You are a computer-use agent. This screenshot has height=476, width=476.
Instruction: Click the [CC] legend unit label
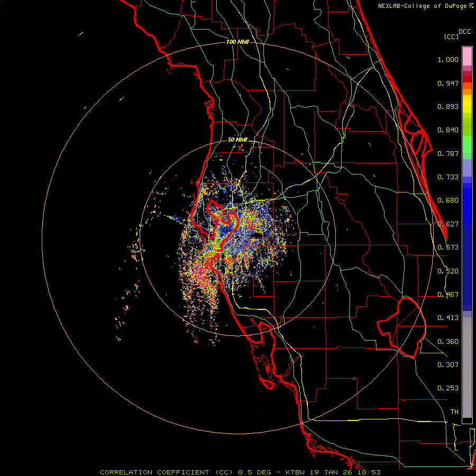(451, 36)
